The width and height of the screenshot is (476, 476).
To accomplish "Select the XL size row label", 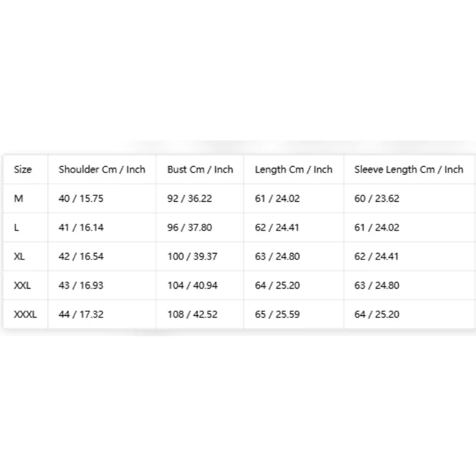I will point(20,256).
